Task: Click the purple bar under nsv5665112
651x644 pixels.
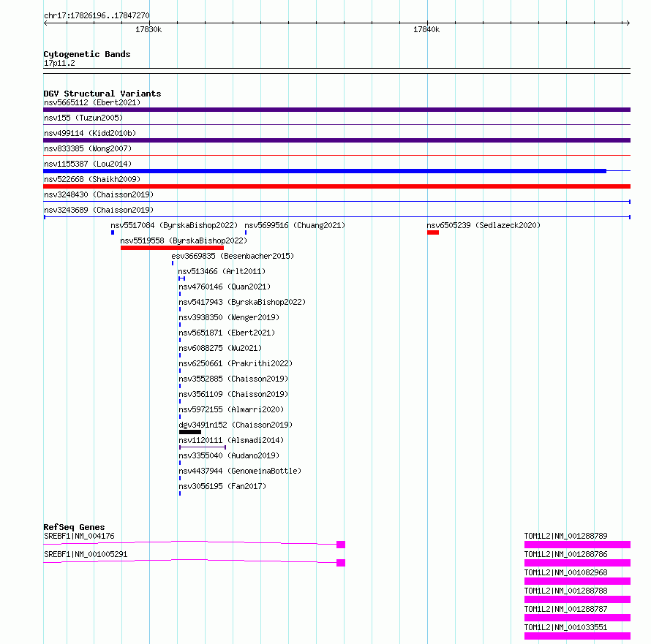Action: click(336, 110)
